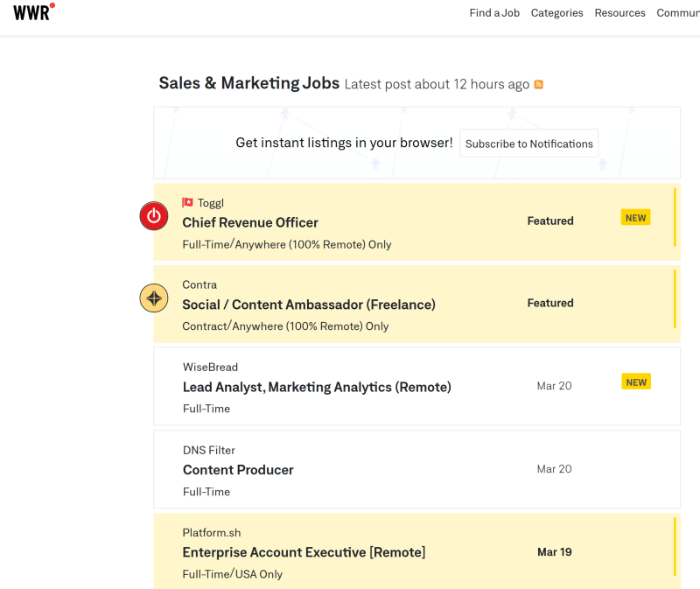Viewport: 700px width, 589px height.
Task: Open the orange RSS feed icon
Action: [x=539, y=84]
